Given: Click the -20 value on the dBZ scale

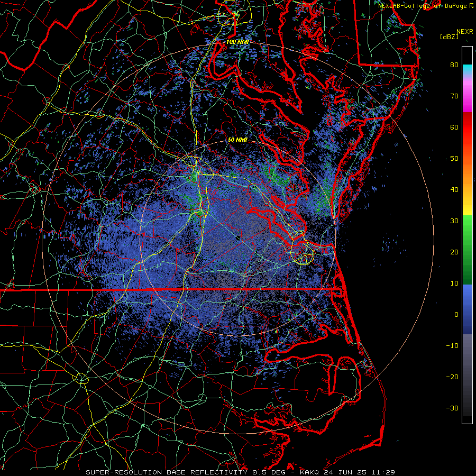Looking at the screenshot, I should (x=452, y=377).
